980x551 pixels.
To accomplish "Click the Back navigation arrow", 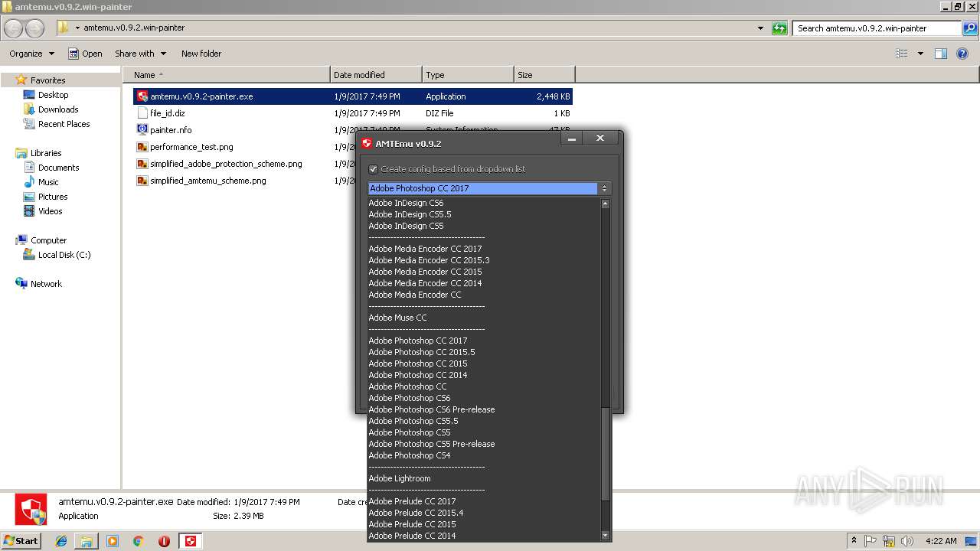I will (14, 28).
